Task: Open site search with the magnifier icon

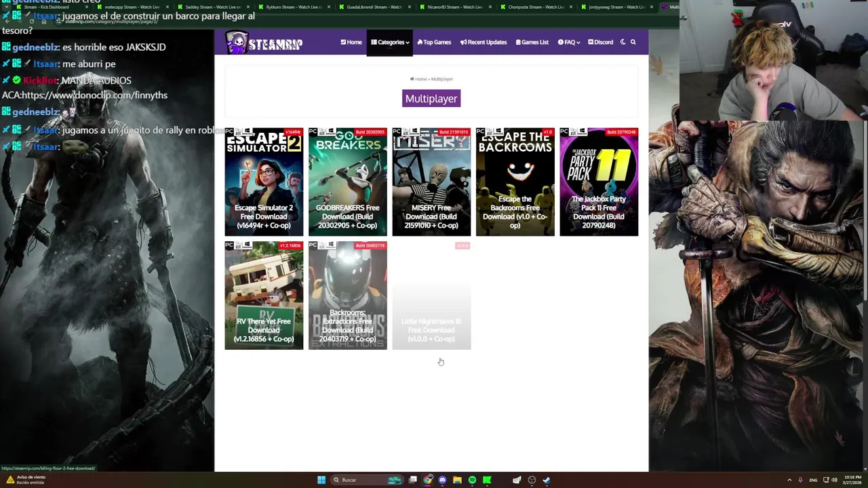Action: pos(633,42)
